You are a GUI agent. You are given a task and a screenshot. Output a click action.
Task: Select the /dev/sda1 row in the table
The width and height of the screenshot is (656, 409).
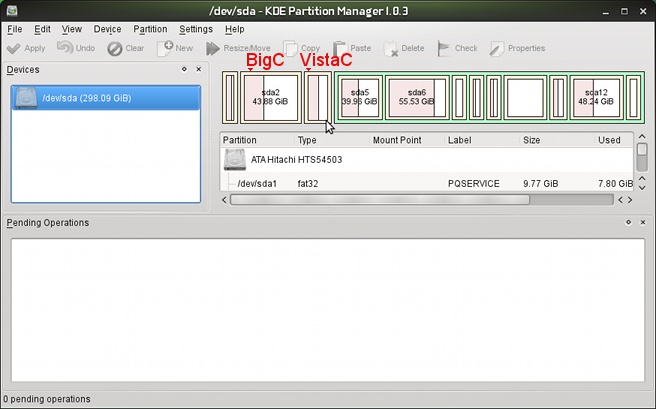click(x=258, y=184)
